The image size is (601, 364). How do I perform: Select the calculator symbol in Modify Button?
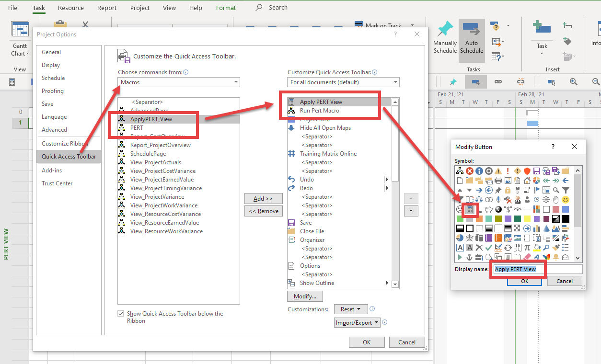470,209
